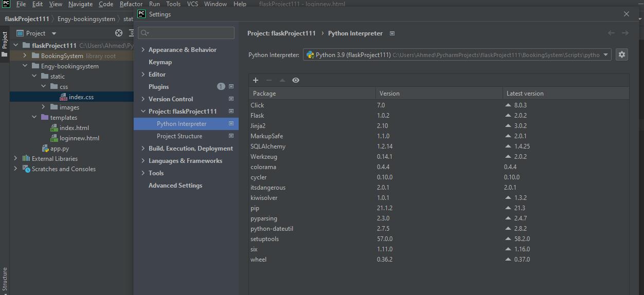Viewport: 644px width, 295px height.
Task: Click the minus icon to uninstall package
Action: pyautogui.click(x=269, y=80)
